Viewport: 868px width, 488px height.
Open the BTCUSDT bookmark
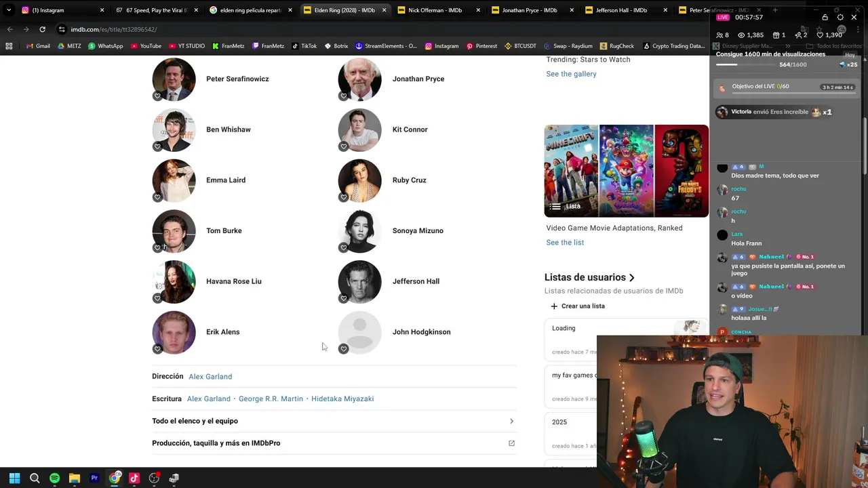pyautogui.click(x=520, y=46)
